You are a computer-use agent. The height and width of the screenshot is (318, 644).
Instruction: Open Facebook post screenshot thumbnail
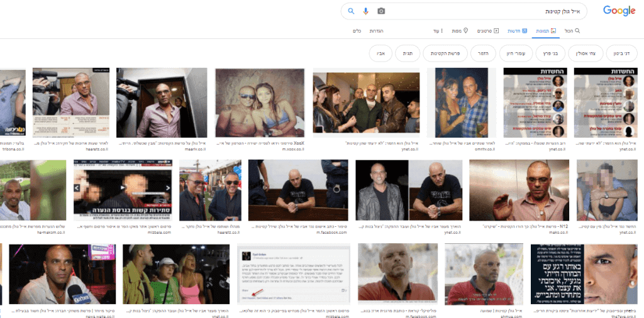pos(294,273)
